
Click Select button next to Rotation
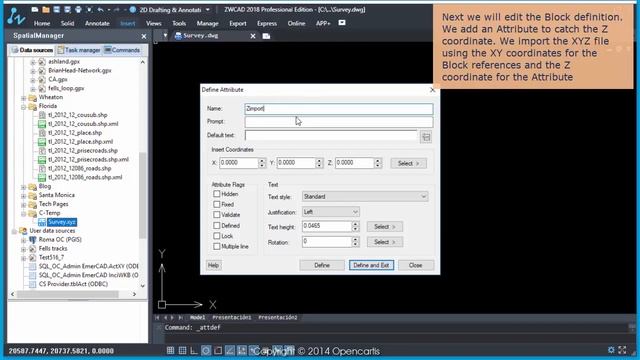(x=385, y=242)
